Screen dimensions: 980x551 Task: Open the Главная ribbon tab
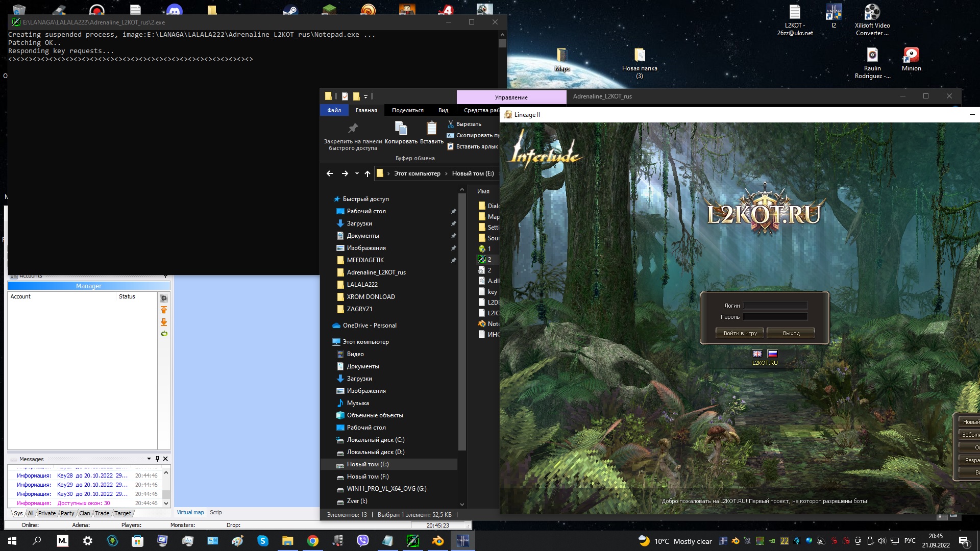tap(366, 110)
